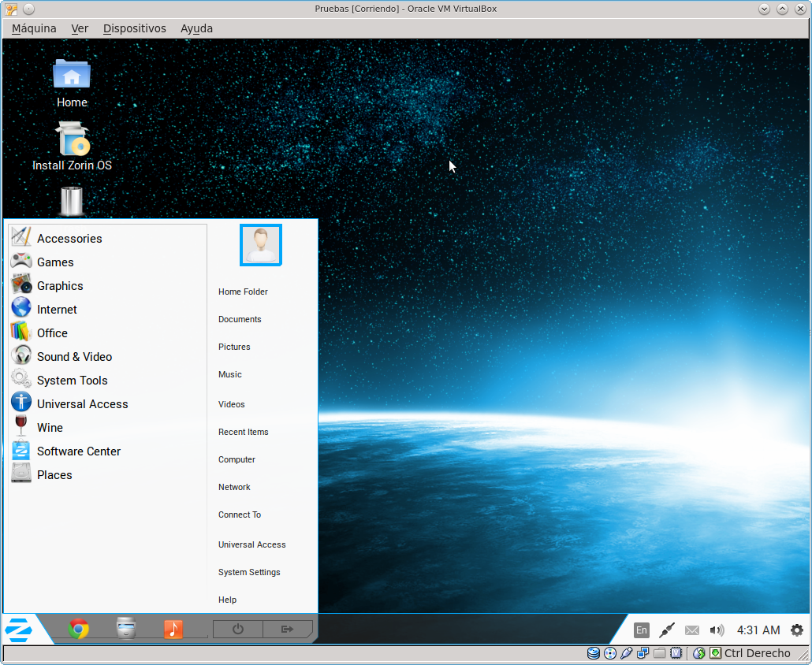Click the power shutdown button
The image size is (812, 665).
click(x=237, y=629)
